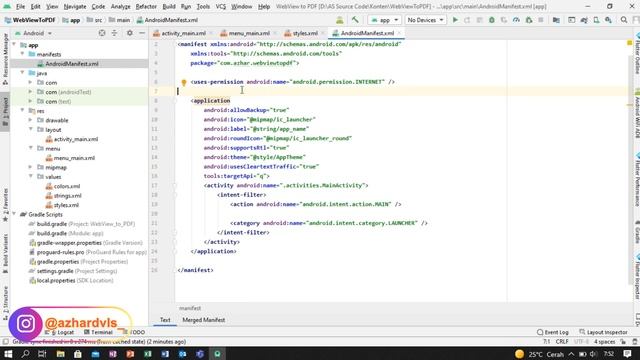Expand the mipmap folder
Viewport: 640px width, 360px height.
coord(30,167)
